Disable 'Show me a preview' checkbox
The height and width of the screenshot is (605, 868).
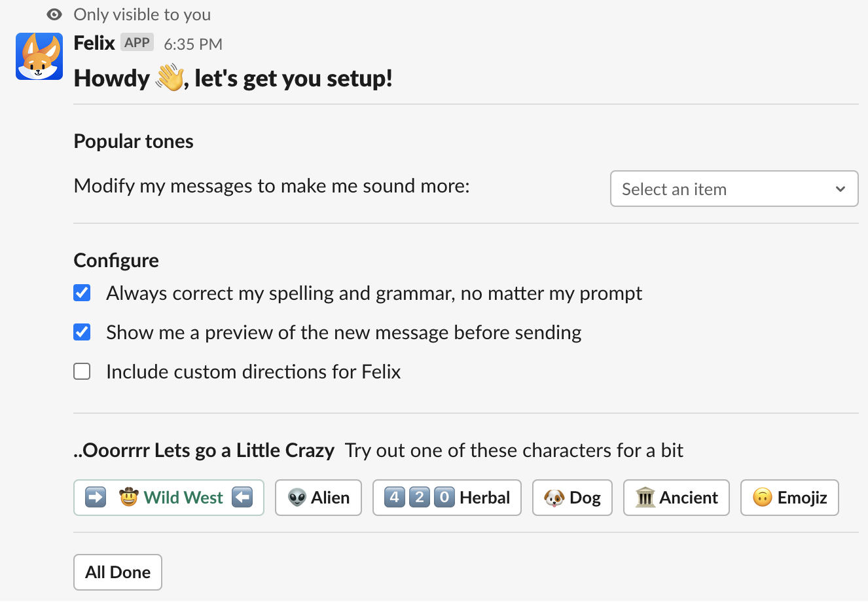coord(82,332)
